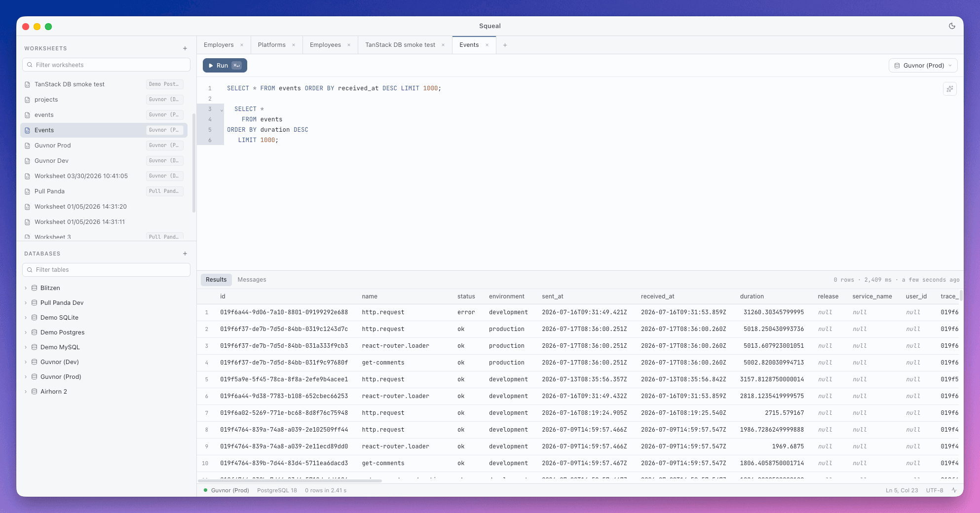
Task: Close the TanStack DB smoke test tab
Action: (443, 45)
